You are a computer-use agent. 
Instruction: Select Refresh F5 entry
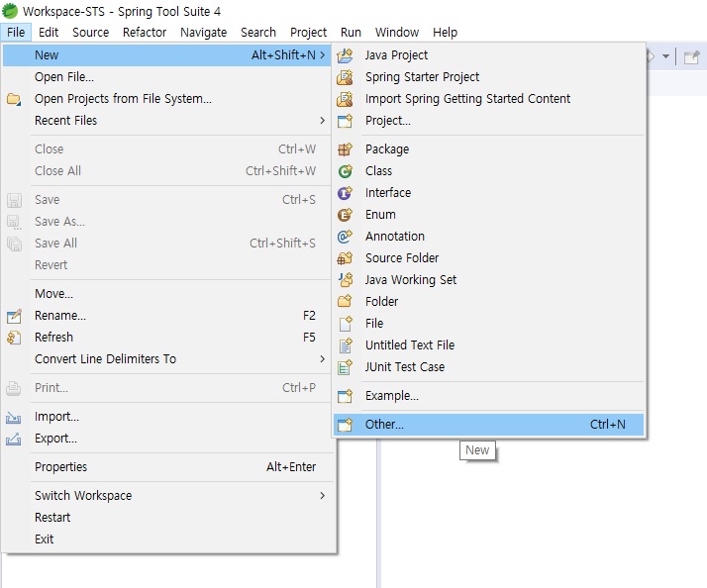[166, 338]
